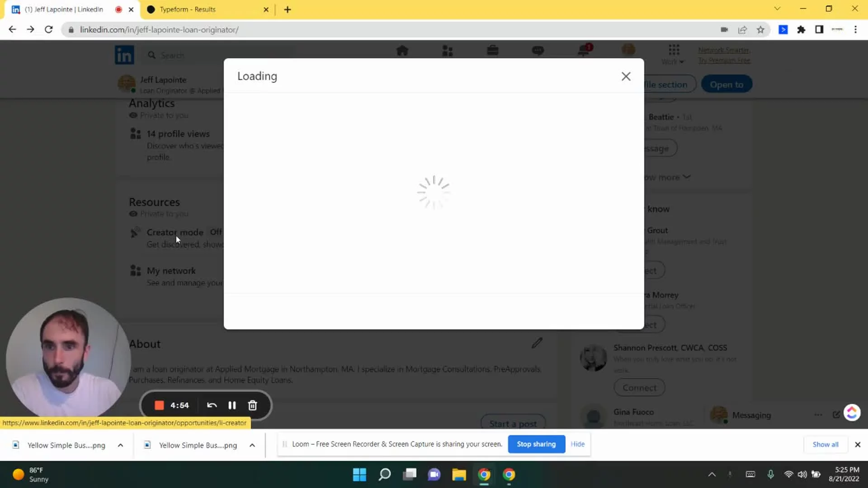Open LinkedIn Notifications bell
Viewport: 868px width, 488px height.
click(584, 50)
